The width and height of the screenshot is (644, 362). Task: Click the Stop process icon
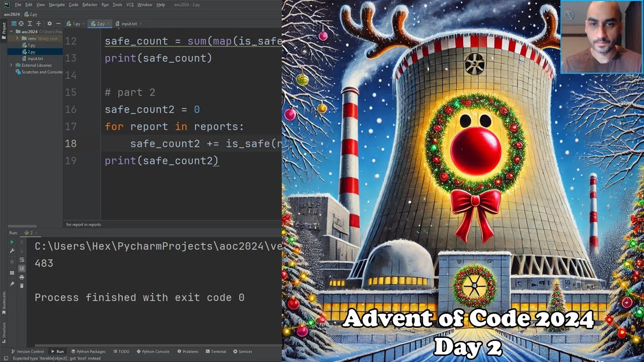click(12, 262)
